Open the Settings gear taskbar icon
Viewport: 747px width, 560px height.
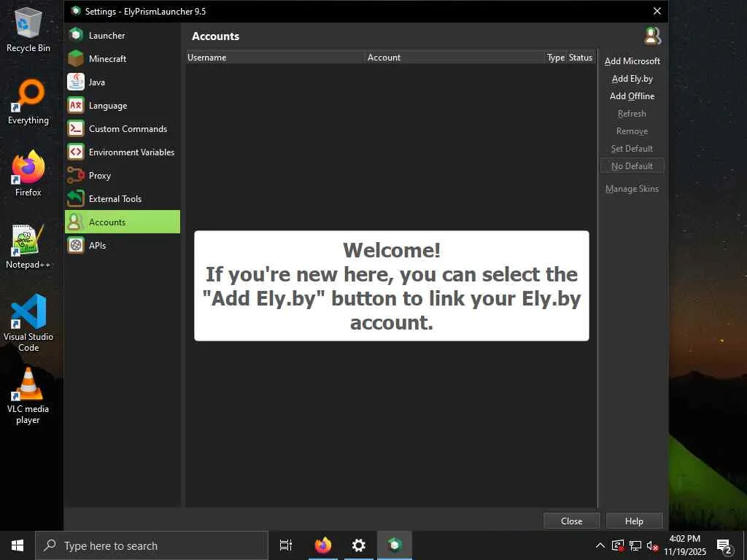(x=359, y=545)
